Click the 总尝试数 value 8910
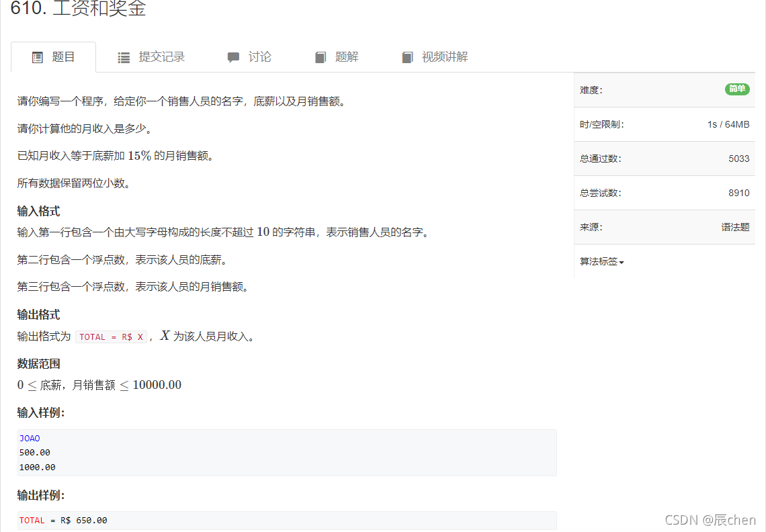The image size is (766, 532). coord(738,193)
